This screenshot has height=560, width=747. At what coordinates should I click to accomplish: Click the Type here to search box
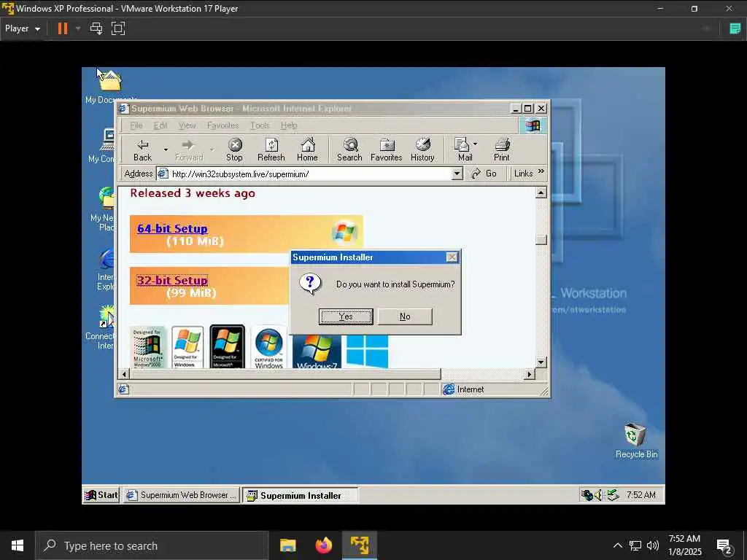click(x=152, y=545)
